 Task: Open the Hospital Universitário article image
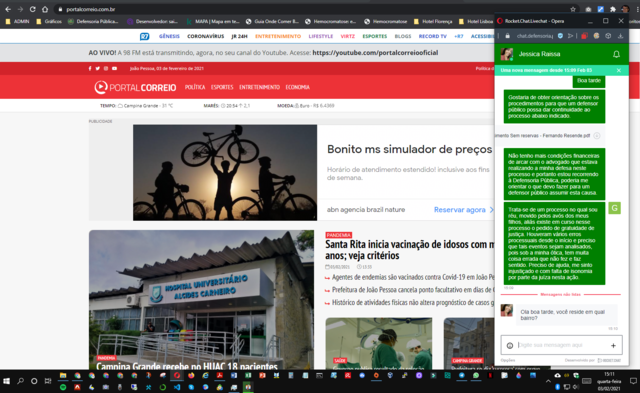(x=201, y=300)
